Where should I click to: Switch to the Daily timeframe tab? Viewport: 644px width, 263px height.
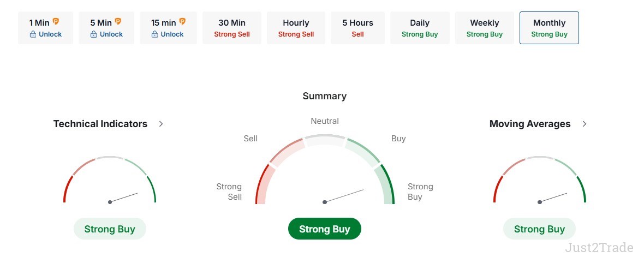click(420, 28)
